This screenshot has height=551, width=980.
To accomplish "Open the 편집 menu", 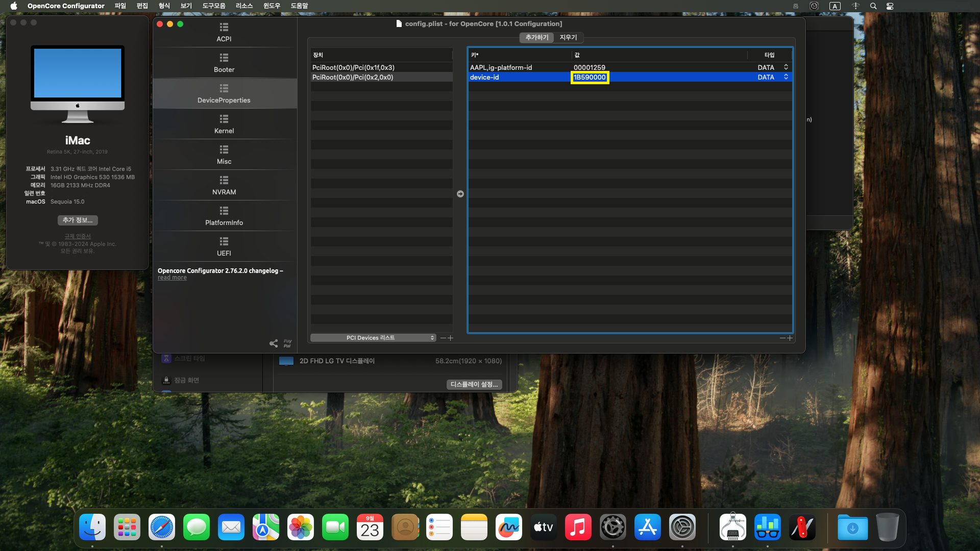I will 142,6.
